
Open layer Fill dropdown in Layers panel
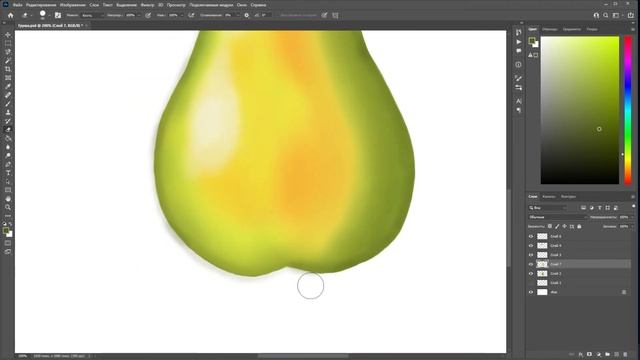[x=633, y=226]
